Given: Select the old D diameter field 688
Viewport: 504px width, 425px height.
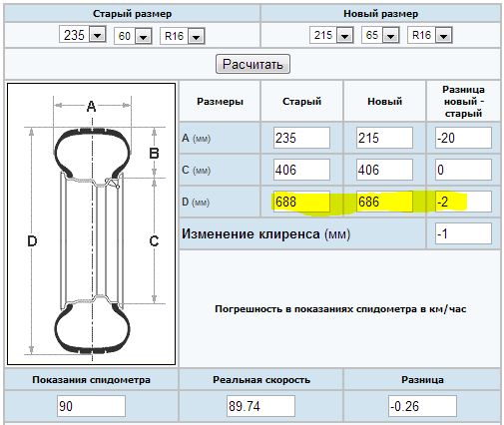Looking at the screenshot, I should coord(301,202).
